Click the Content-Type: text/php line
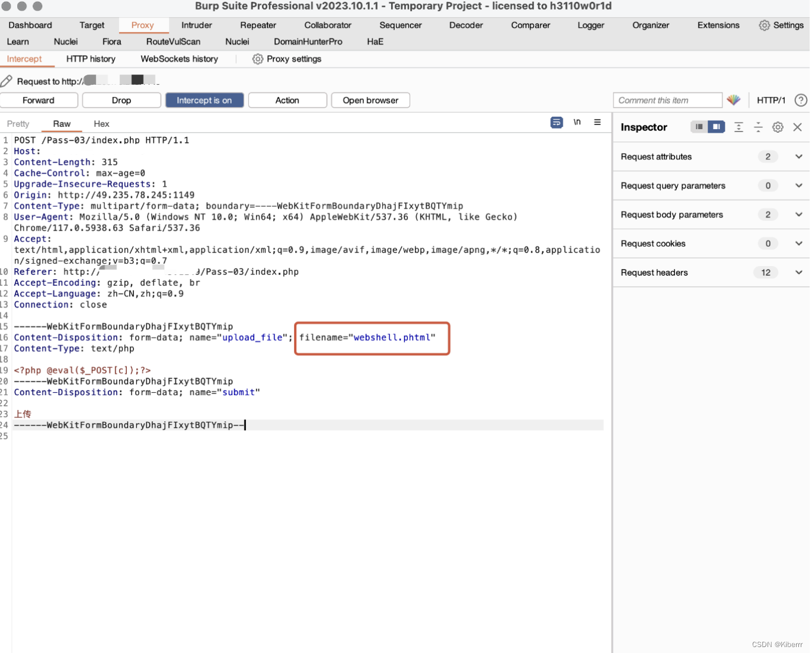The width and height of the screenshot is (812, 653). pos(74,348)
